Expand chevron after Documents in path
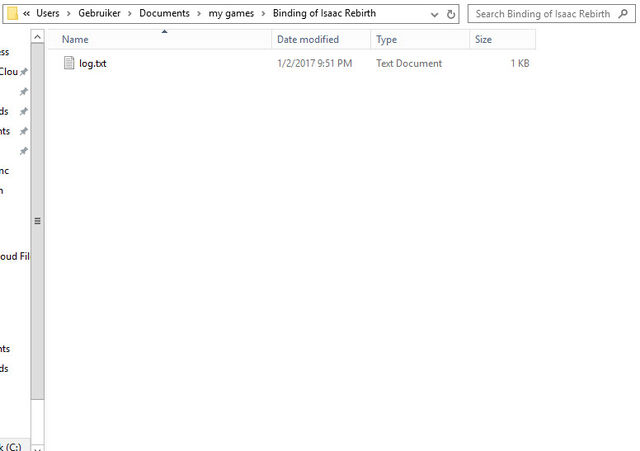This screenshot has width=640, height=451. pyautogui.click(x=199, y=14)
